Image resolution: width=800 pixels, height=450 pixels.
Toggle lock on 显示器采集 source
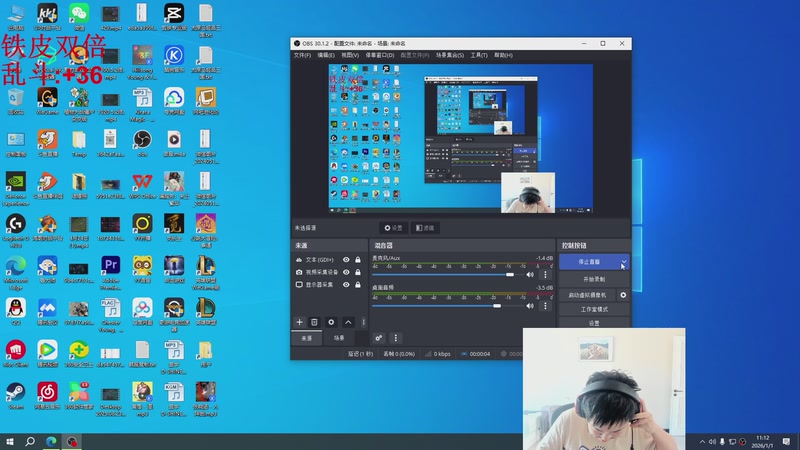(358, 285)
